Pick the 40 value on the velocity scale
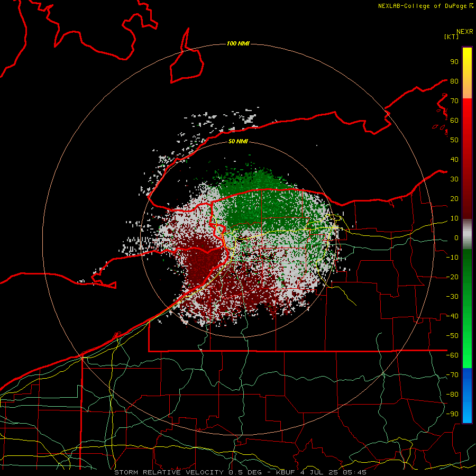This screenshot has height=476, width=476. 454,159
